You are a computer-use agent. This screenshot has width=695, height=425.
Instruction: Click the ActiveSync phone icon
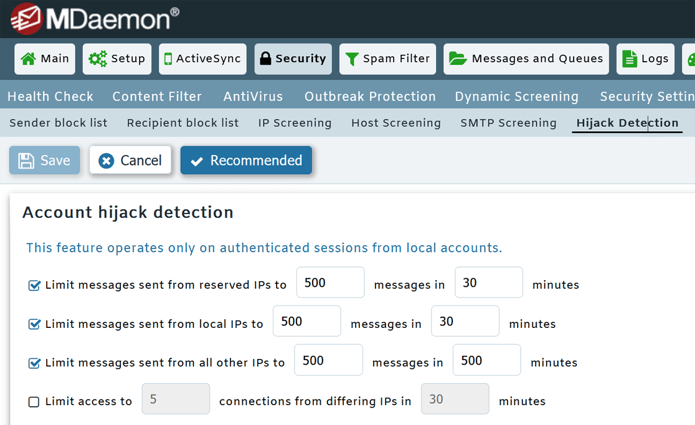click(x=168, y=58)
